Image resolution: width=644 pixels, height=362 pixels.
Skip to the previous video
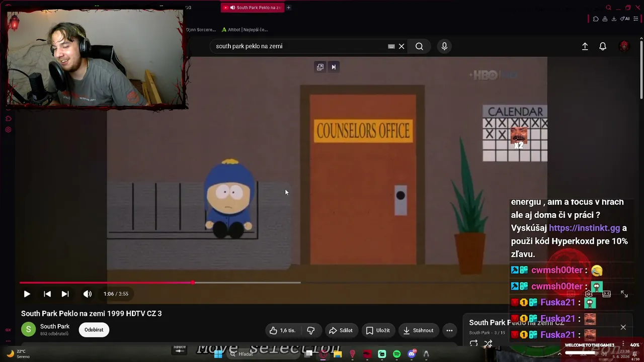click(47, 294)
